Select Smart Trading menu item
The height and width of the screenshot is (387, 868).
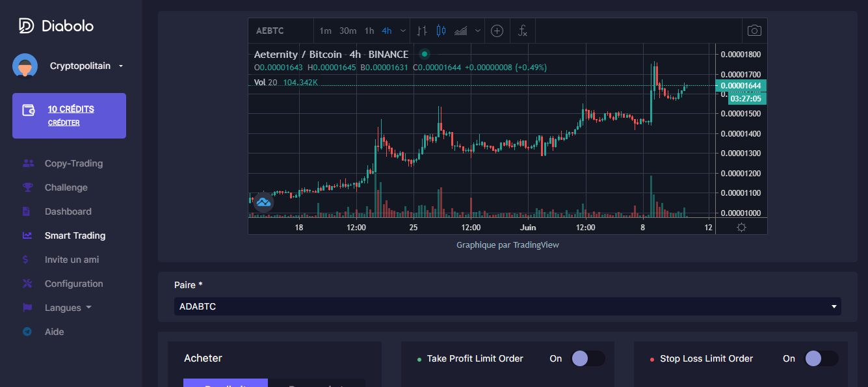(x=75, y=235)
